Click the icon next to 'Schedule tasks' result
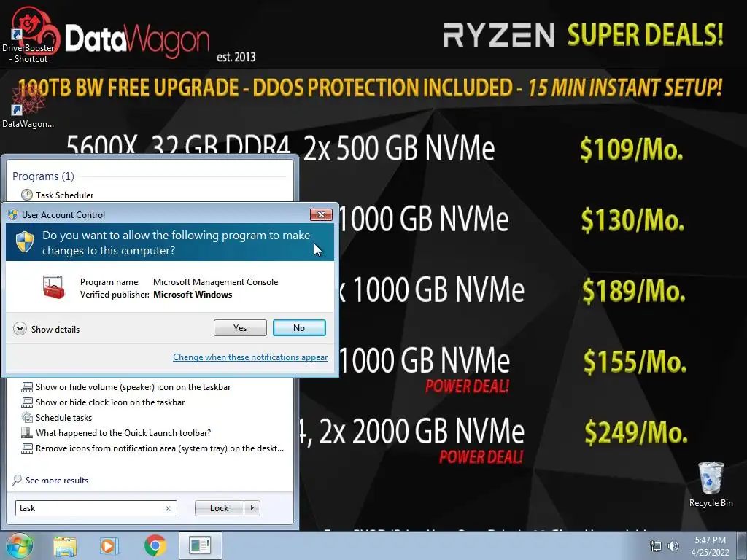The height and width of the screenshot is (560, 747). (27, 418)
